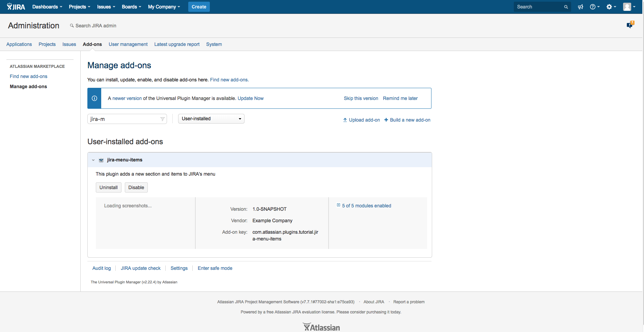Click the newer version link
Viewport: 644px width, 332px height.
coord(127,98)
